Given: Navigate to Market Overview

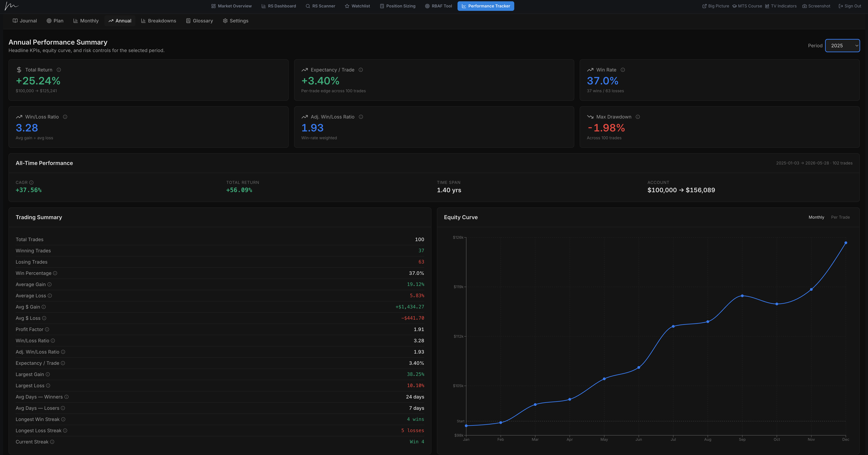Looking at the screenshot, I should (x=231, y=6).
